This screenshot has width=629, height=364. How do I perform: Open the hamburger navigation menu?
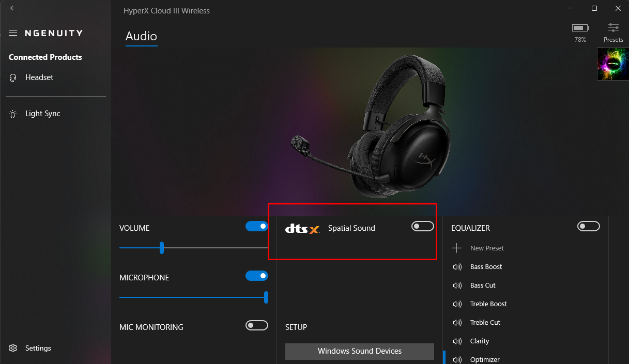pyautogui.click(x=13, y=33)
